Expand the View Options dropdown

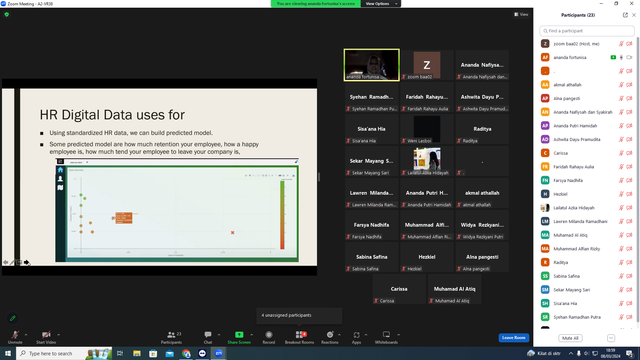(x=381, y=4)
